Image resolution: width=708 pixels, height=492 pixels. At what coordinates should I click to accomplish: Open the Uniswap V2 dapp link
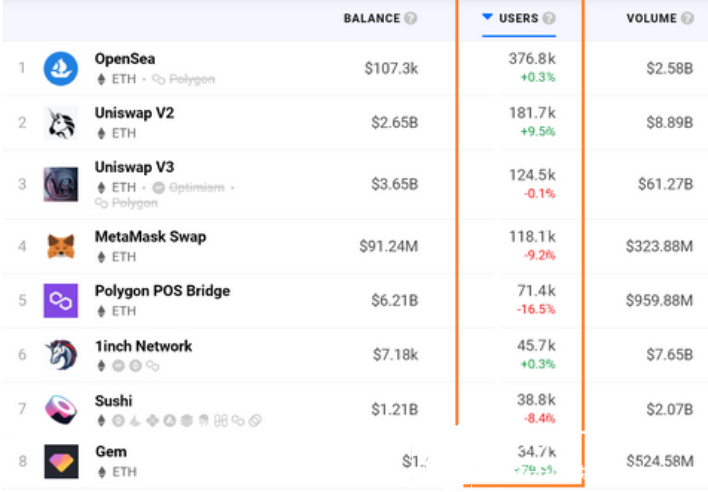point(134,113)
